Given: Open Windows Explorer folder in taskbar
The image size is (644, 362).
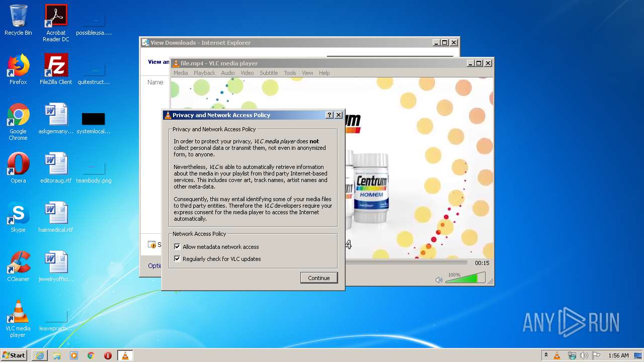Looking at the screenshot, I should [57, 355].
